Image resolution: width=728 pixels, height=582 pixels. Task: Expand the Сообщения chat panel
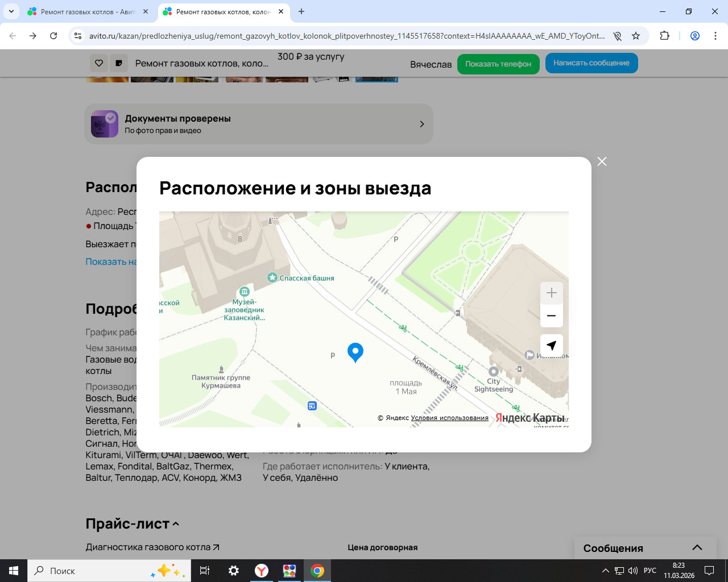pyautogui.click(x=697, y=548)
